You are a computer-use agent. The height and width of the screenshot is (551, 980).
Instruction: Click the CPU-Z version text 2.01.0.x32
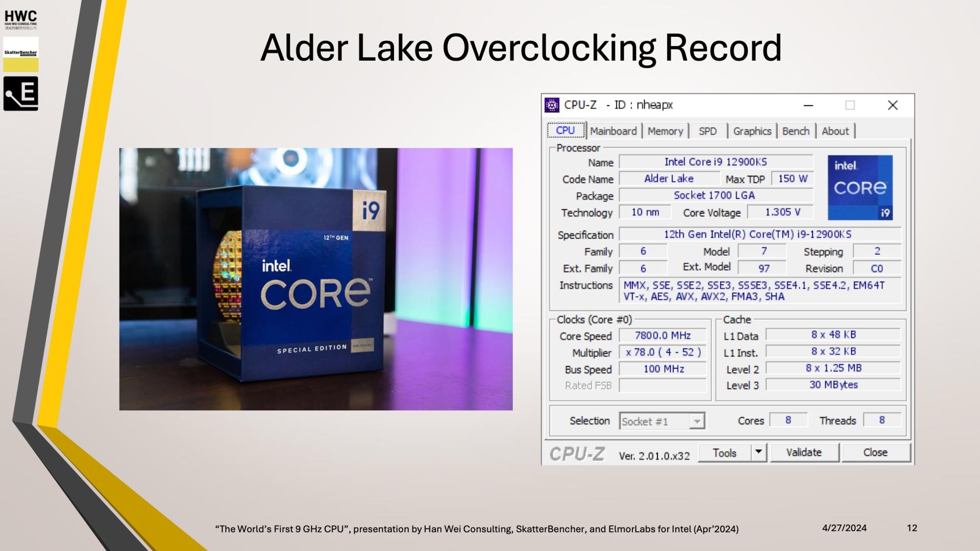coord(654,456)
